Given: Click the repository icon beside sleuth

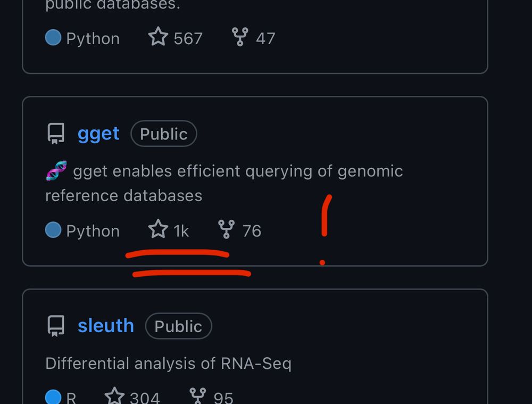Looking at the screenshot, I should (x=56, y=326).
